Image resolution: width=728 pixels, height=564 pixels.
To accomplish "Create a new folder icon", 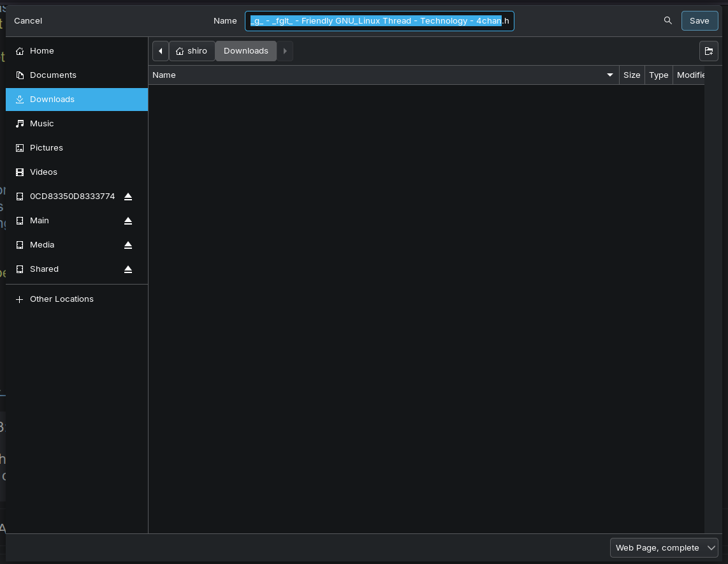I will click(708, 51).
